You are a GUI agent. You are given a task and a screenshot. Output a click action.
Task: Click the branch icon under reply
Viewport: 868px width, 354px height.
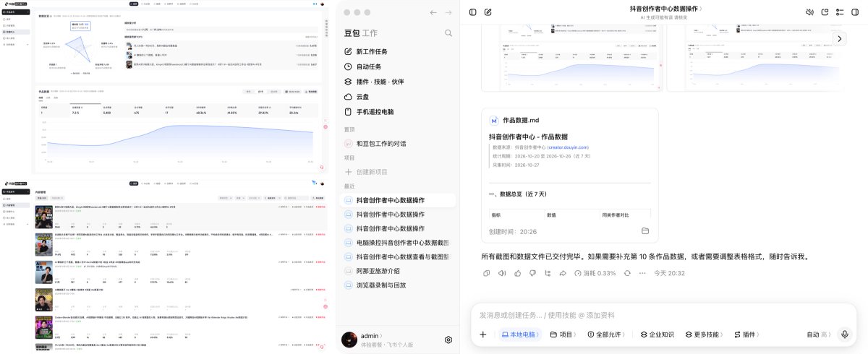coord(548,274)
